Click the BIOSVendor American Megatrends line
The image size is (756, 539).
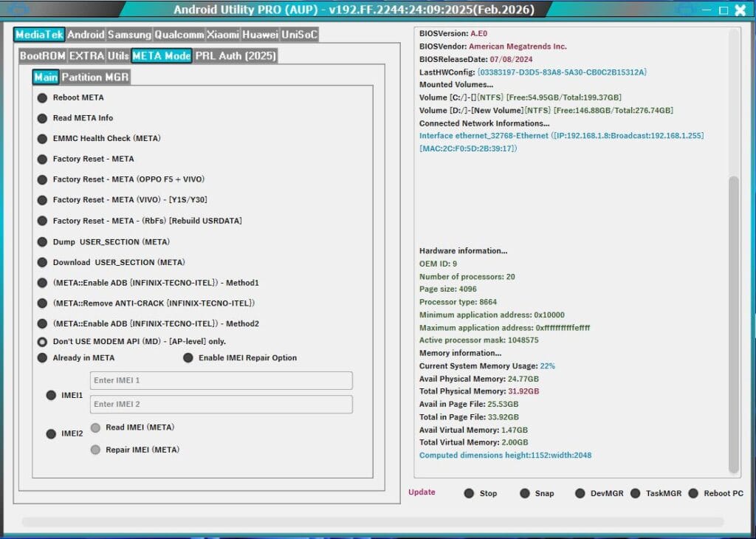tap(492, 47)
